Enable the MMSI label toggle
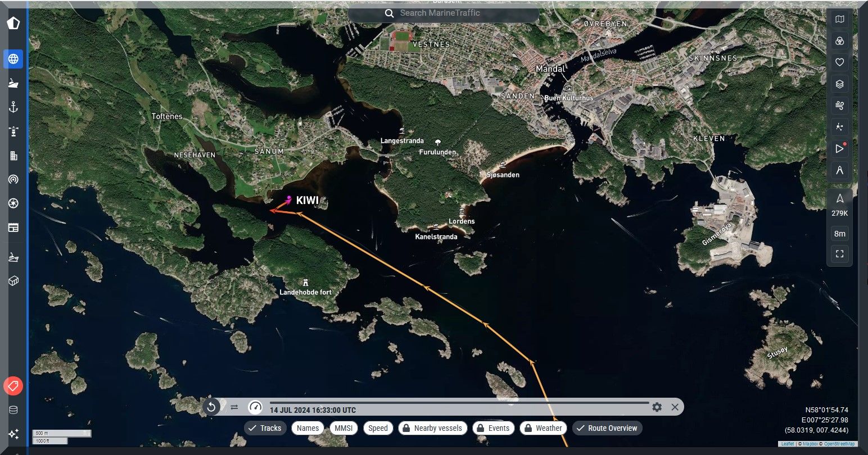 343,428
